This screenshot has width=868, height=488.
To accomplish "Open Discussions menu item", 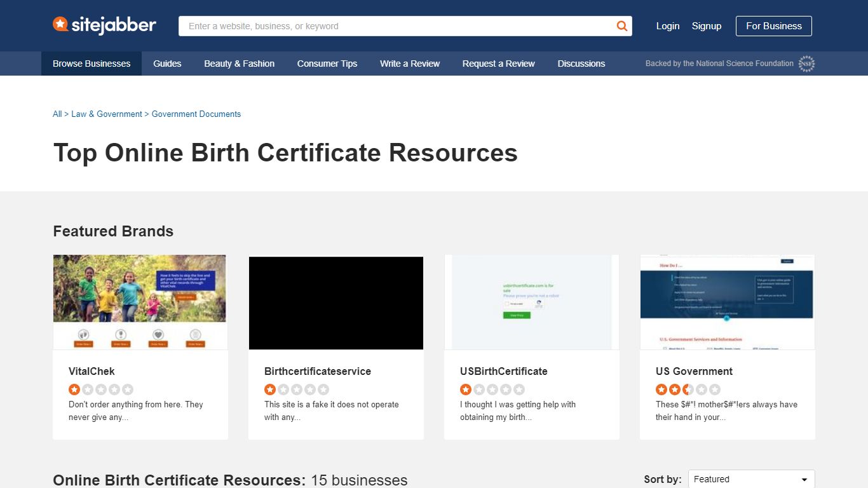I will (x=581, y=64).
